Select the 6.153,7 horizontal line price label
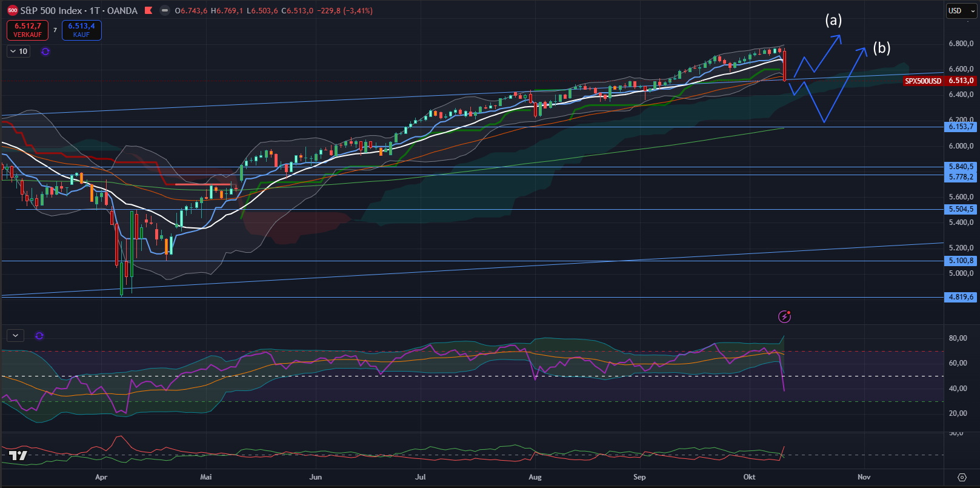 click(x=961, y=127)
